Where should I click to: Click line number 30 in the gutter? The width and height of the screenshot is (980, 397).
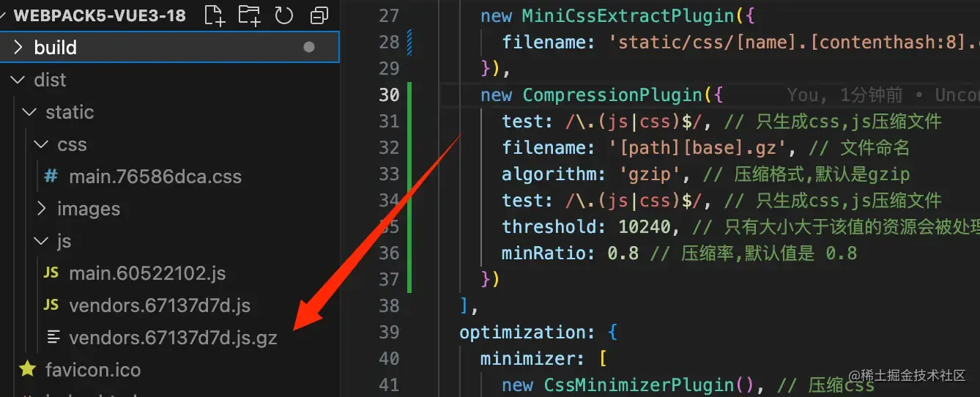pyautogui.click(x=389, y=94)
